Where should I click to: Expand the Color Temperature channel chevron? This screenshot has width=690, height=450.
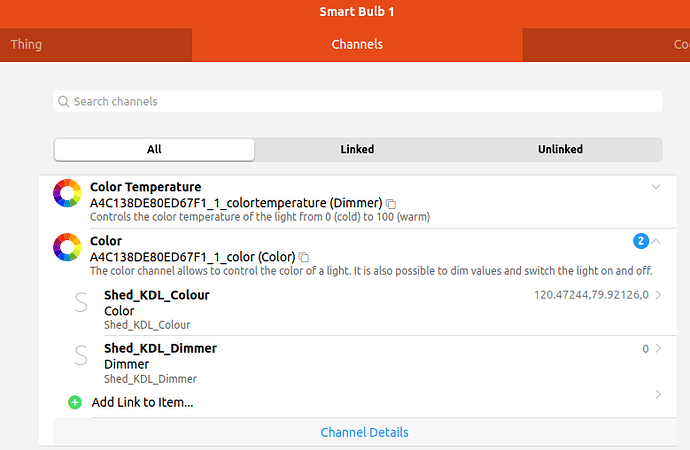coord(656,187)
